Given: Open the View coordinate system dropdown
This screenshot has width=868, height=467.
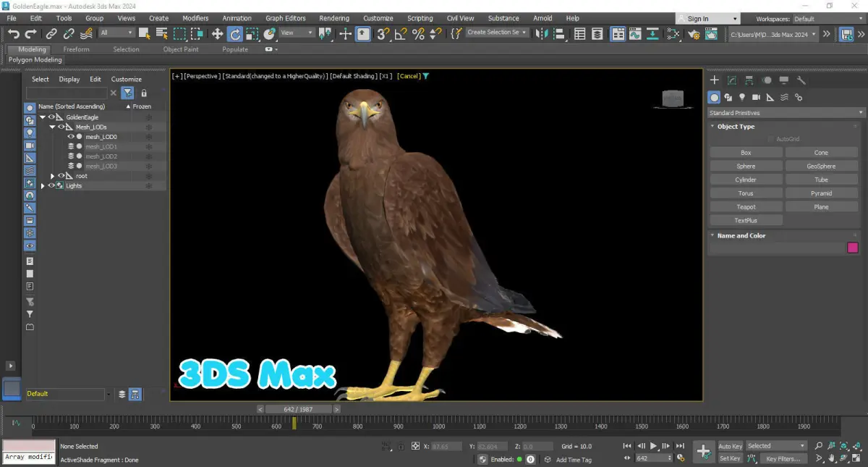Looking at the screenshot, I should [297, 33].
